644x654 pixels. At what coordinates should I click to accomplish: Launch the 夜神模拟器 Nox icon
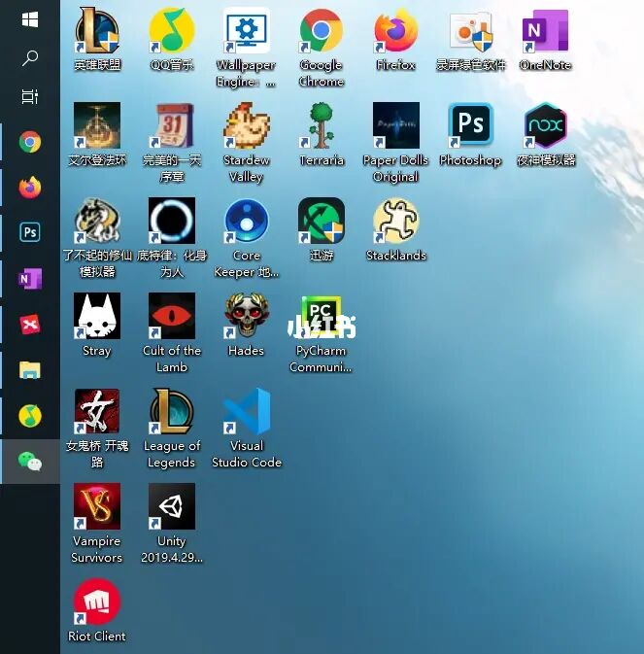click(545, 125)
